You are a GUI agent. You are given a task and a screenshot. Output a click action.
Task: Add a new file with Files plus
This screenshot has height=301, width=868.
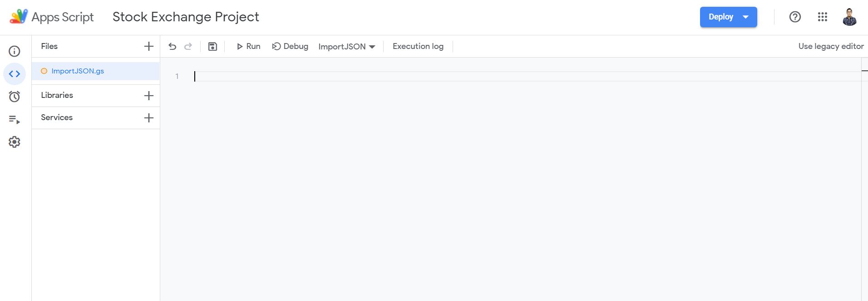(148, 46)
